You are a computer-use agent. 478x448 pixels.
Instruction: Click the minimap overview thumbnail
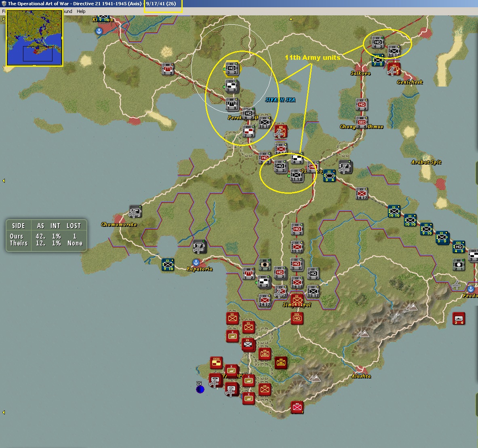(x=34, y=38)
